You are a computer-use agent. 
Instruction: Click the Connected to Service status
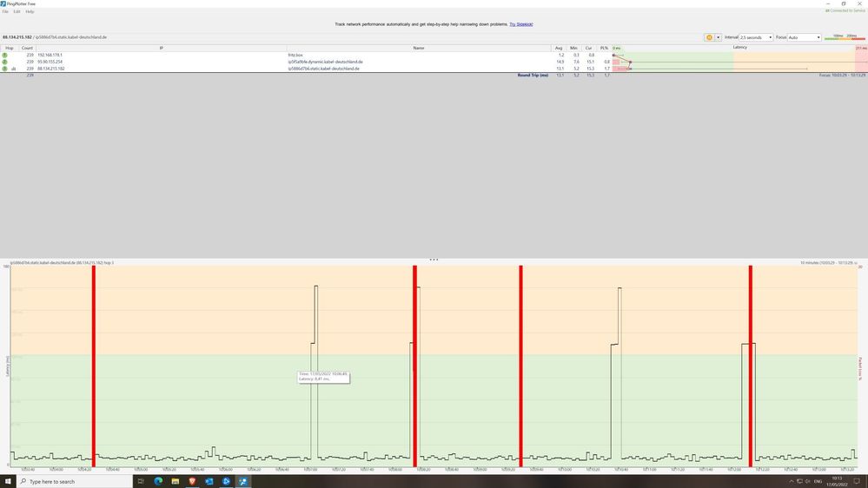[845, 10]
